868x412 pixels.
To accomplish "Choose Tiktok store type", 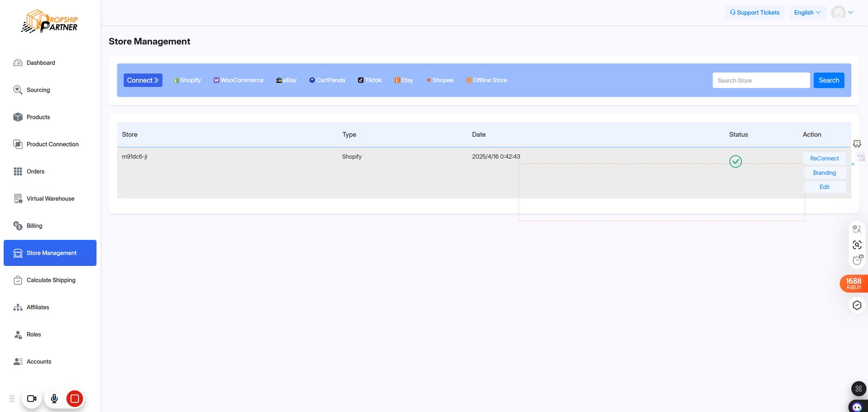I will pos(369,80).
